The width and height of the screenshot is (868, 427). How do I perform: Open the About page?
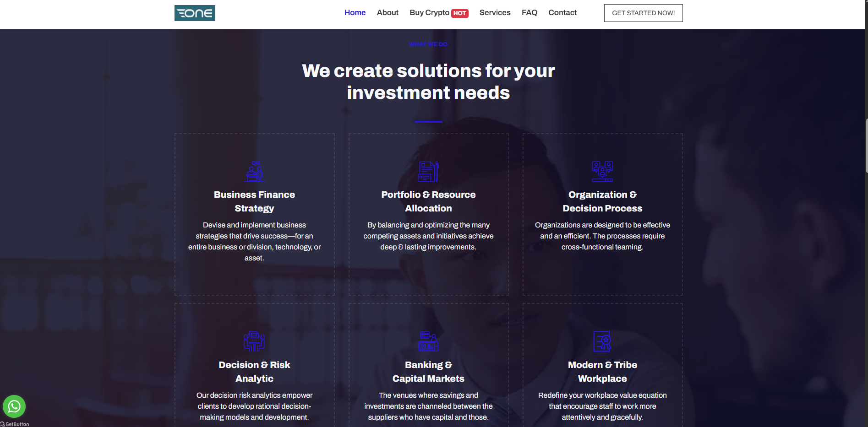[x=388, y=13]
